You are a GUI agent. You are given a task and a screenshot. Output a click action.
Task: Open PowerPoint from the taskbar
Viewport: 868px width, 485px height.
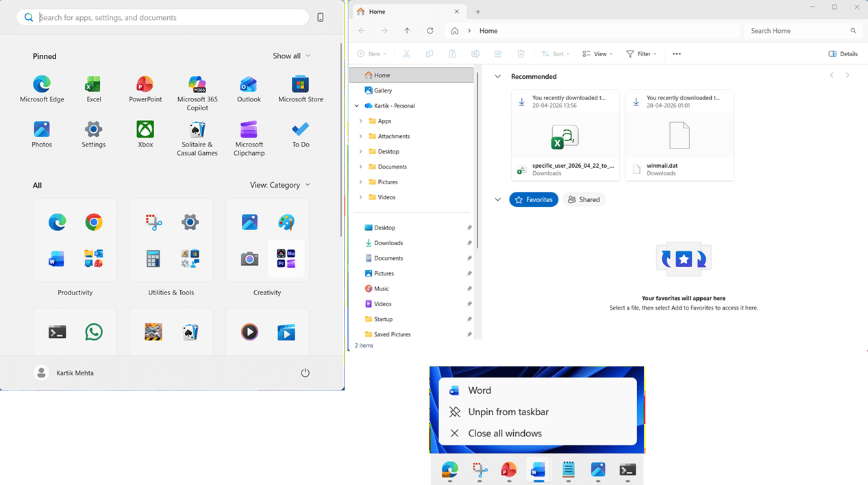click(x=508, y=469)
